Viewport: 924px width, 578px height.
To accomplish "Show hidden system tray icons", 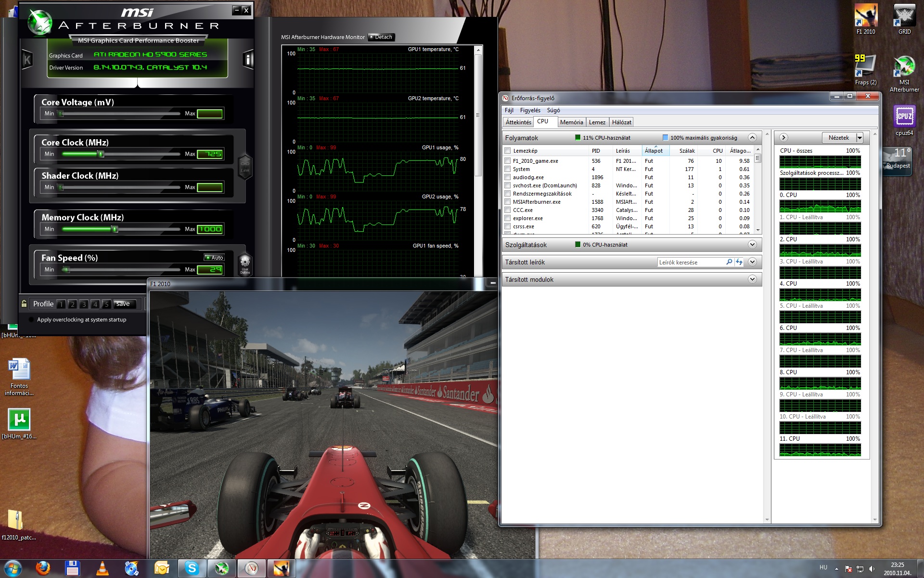I will (836, 569).
